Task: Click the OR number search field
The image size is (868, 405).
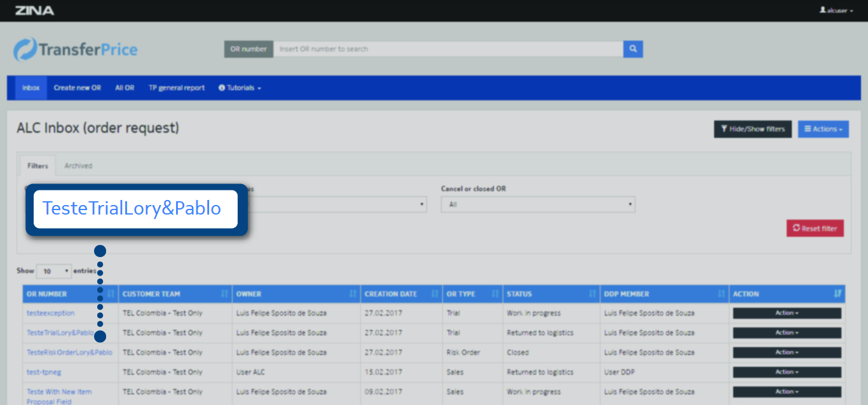Action: click(x=447, y=49)
